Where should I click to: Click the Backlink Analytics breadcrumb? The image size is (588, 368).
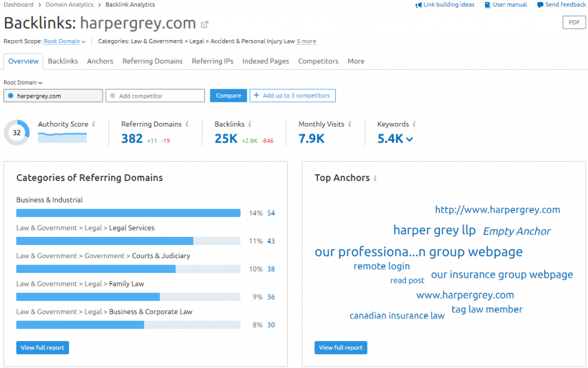coord(130,5)
